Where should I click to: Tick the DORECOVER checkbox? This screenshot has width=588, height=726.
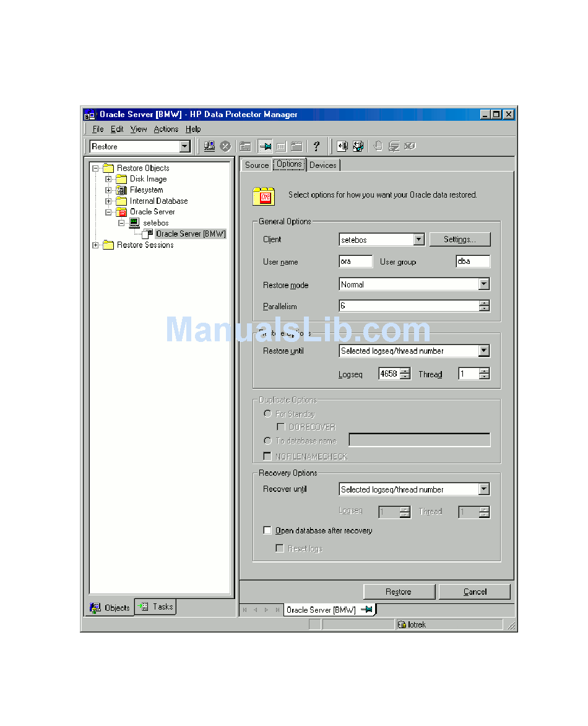(280, 426)
